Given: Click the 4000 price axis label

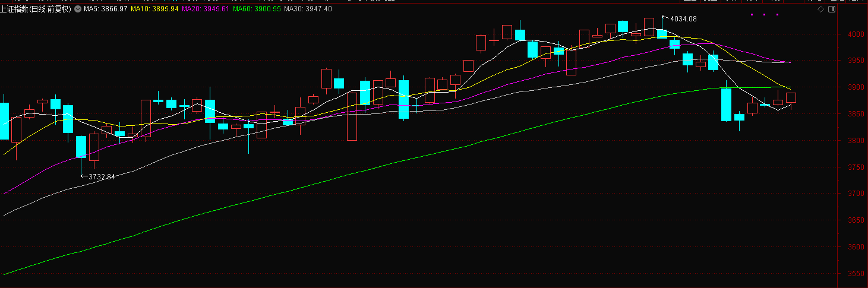Looking at the screenshot, I should pyautogui.click(x=856, y=34).
